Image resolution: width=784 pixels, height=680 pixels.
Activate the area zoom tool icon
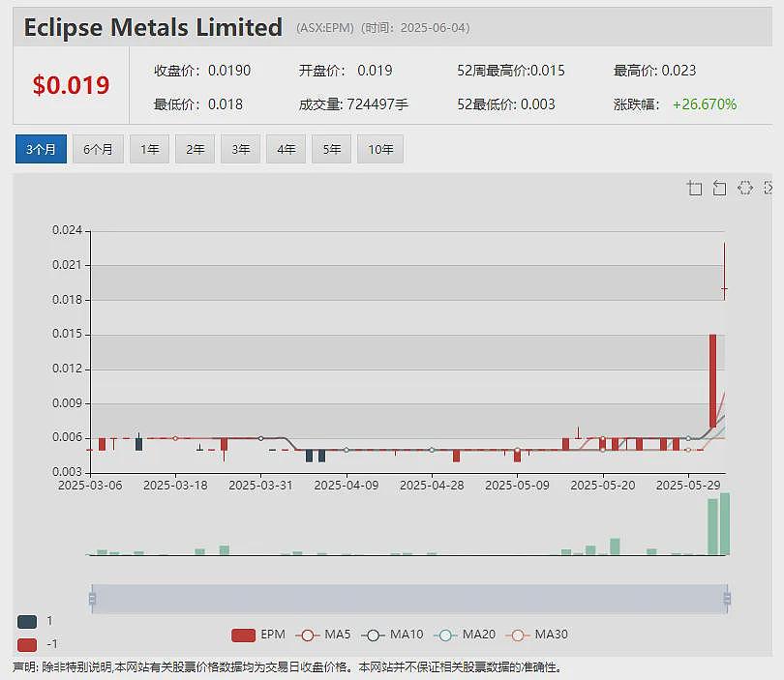click(695, 188)
